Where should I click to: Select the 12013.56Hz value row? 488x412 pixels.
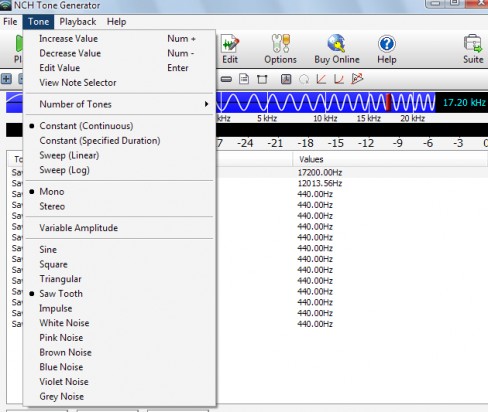pos(320,183)
